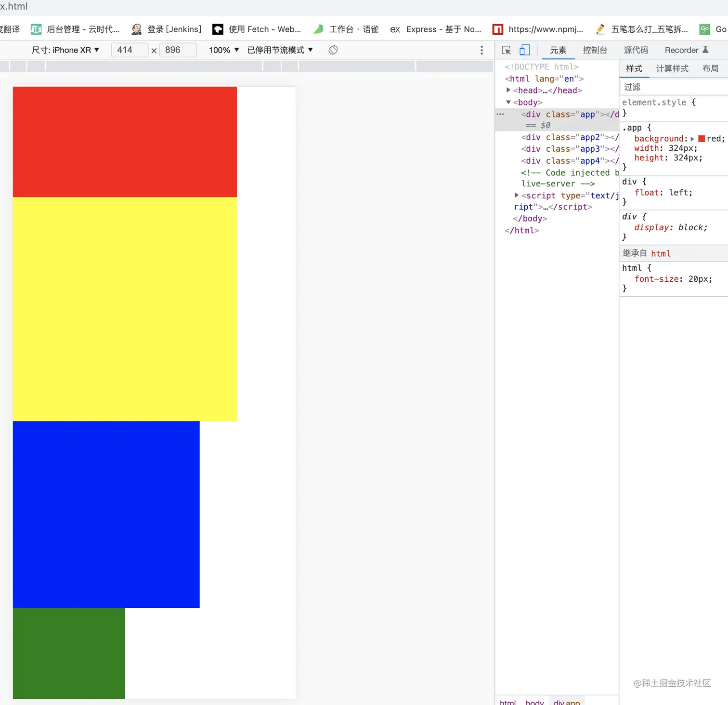The height and width of the screenshot is (705, 728).
Task: Select body in the breadcrumb bar
Action: point(534,702)
